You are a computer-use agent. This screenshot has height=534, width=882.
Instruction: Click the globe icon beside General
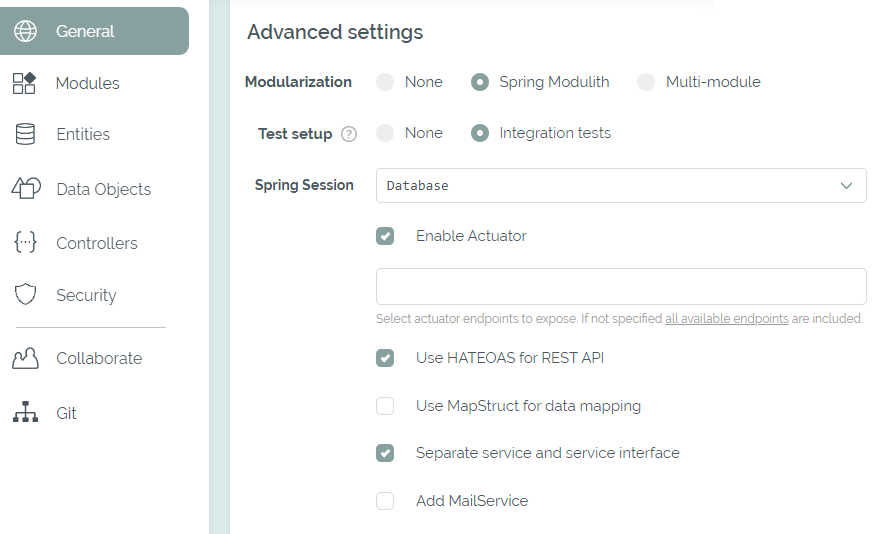25,31
